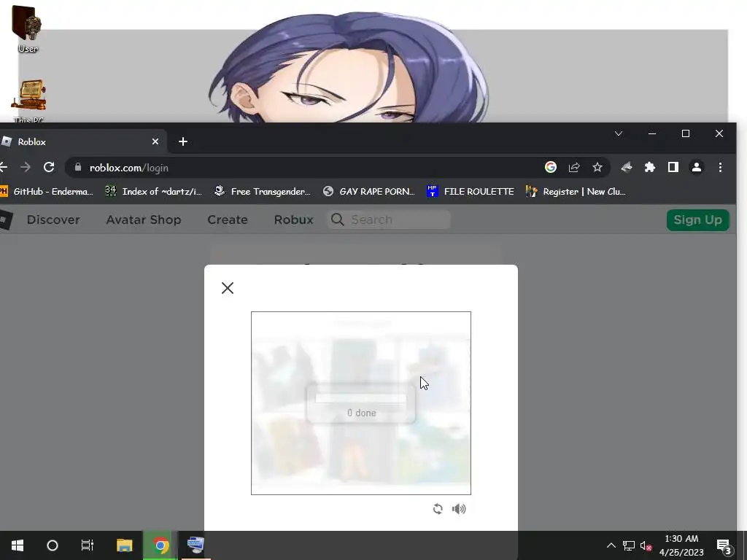Click the captcha loading progress bar
The width and height of the screenshot is (747, 560).
click(360, 398)
